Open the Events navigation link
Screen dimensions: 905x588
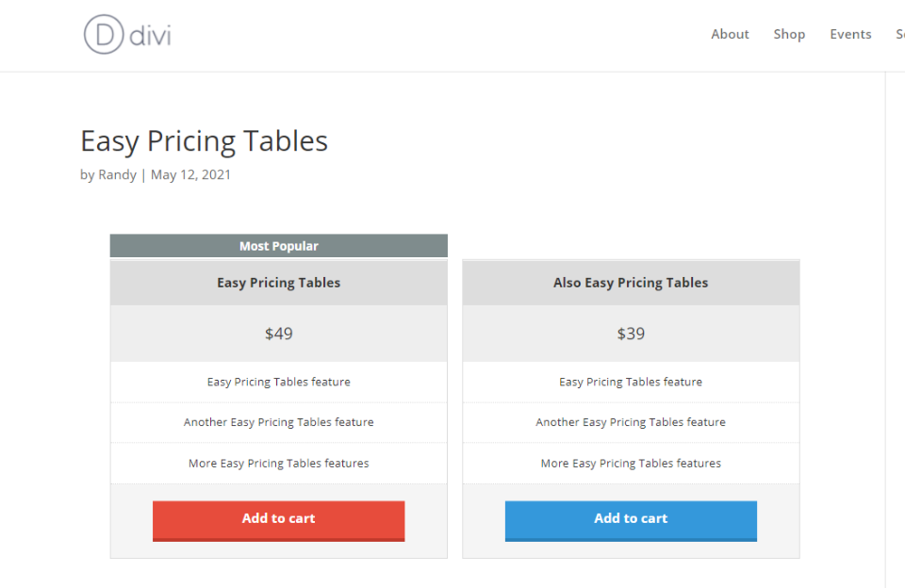(x=849, y=34)
